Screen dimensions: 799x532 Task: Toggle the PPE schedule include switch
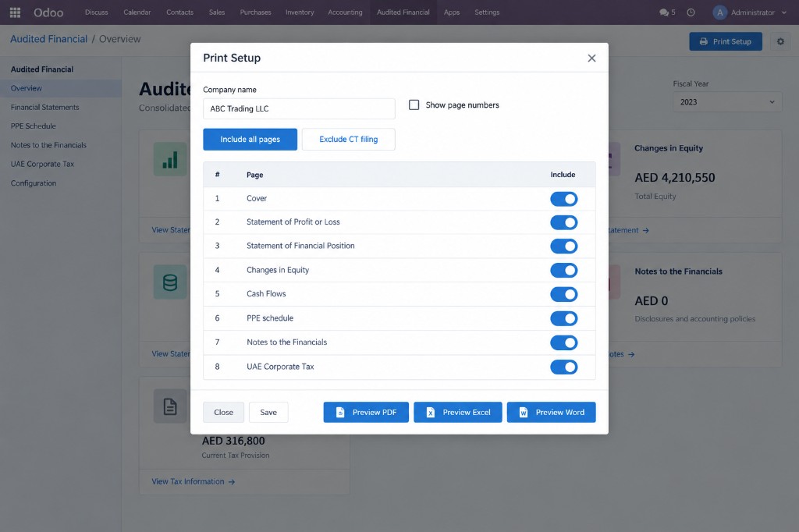coord(563,318)
